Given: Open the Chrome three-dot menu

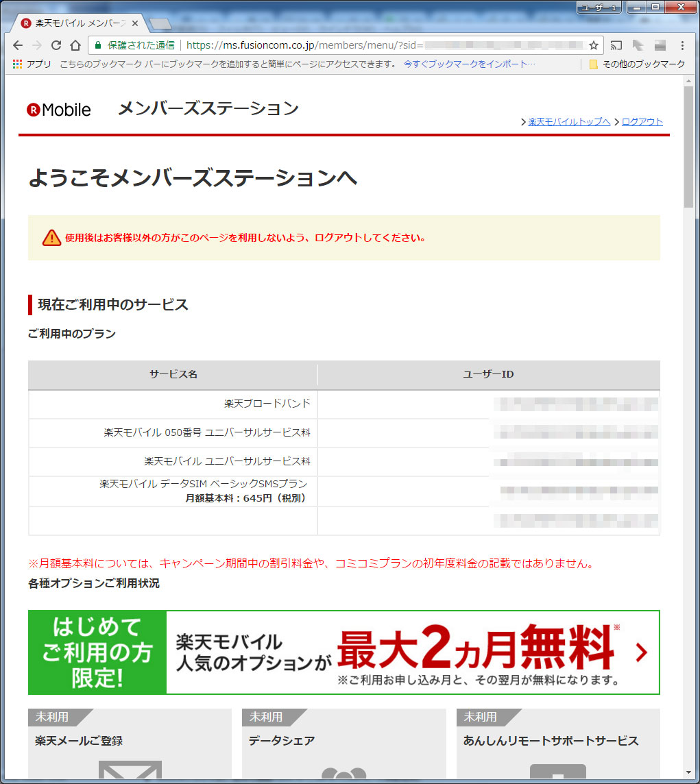Looking at the screenshot, I should [x=682, y=45].
